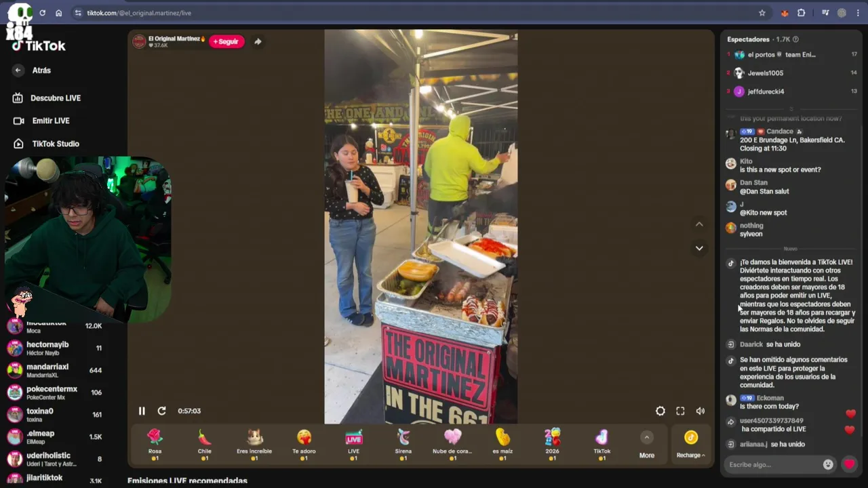The image size is (868, 488).
Task: Open Emitir LIVE in sidebar
Action: click(x=41, y=121)
